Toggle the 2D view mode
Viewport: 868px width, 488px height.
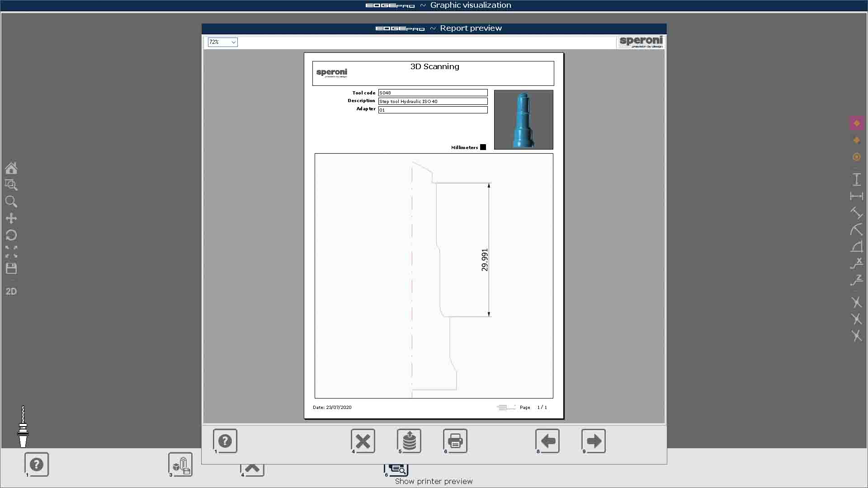point(11,291)
